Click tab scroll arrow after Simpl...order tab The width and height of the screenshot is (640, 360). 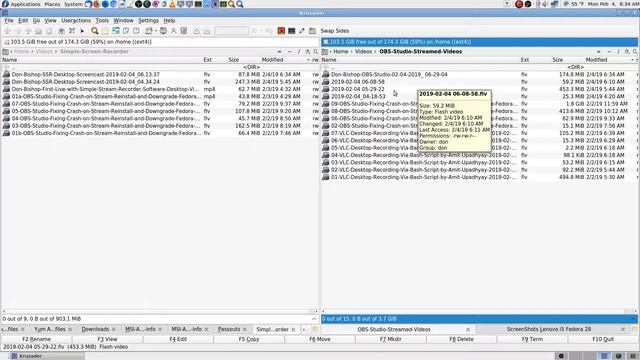pyautogui.click(x=304, y=329)
